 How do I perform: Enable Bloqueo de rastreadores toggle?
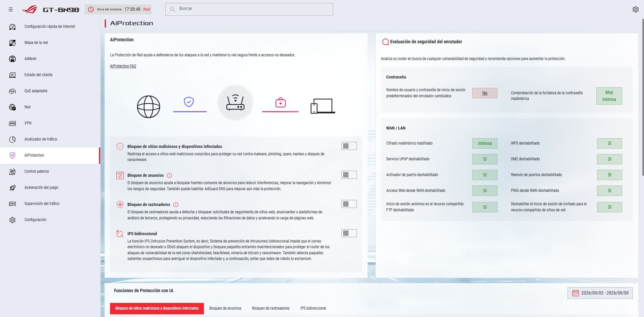(x=349, y=204)
